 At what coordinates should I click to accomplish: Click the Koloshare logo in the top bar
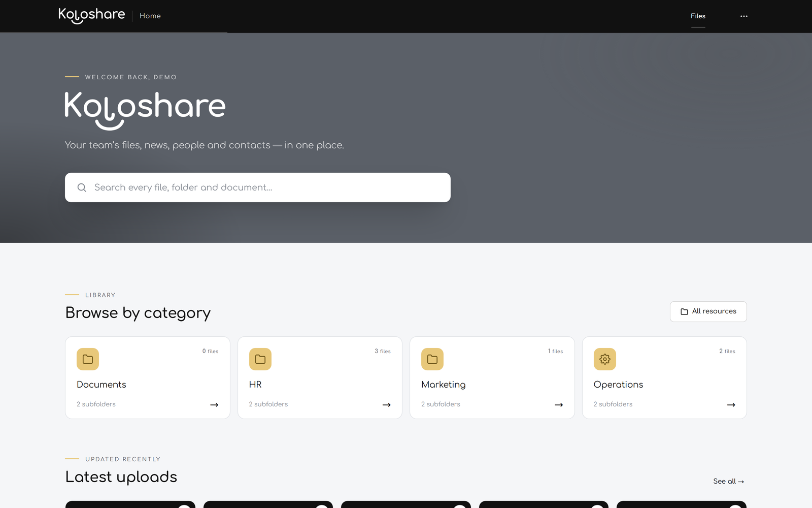pyautogui.click(x=92, y=15)
